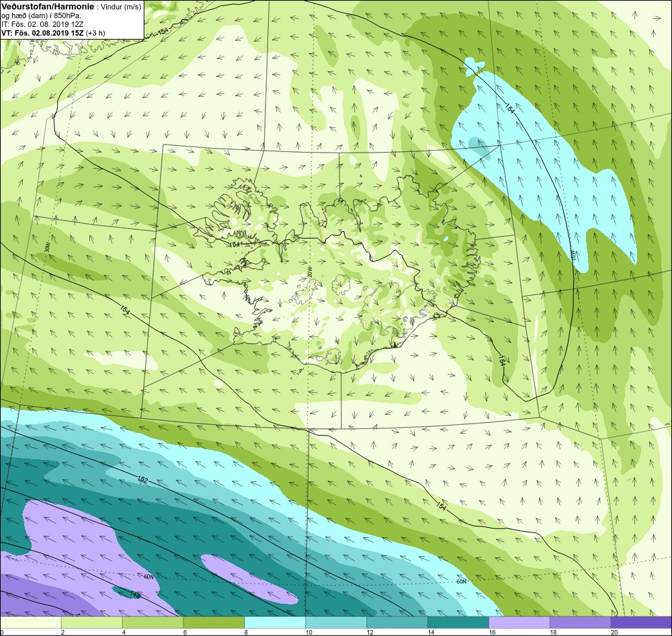This screenshot has height=636, width=672.
Task: Click the pale 0–2 m/s legend swatch
Action: coord(30,622)
